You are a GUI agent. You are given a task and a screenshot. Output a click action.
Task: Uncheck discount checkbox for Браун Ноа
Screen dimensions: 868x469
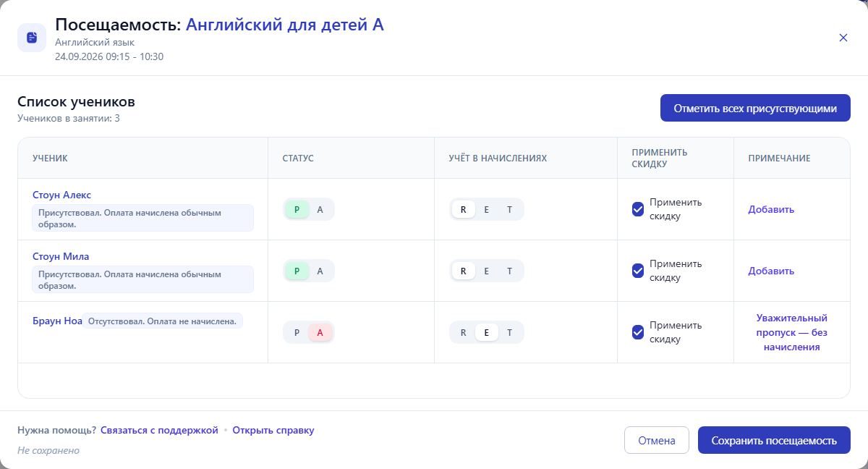pos(638,332)
